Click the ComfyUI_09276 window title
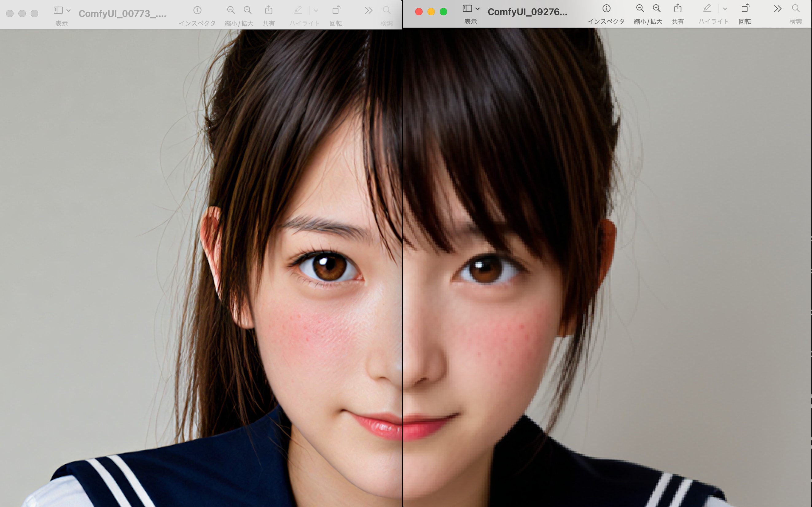The width and height of the screenshot is (812, 507). pos(527,12)
